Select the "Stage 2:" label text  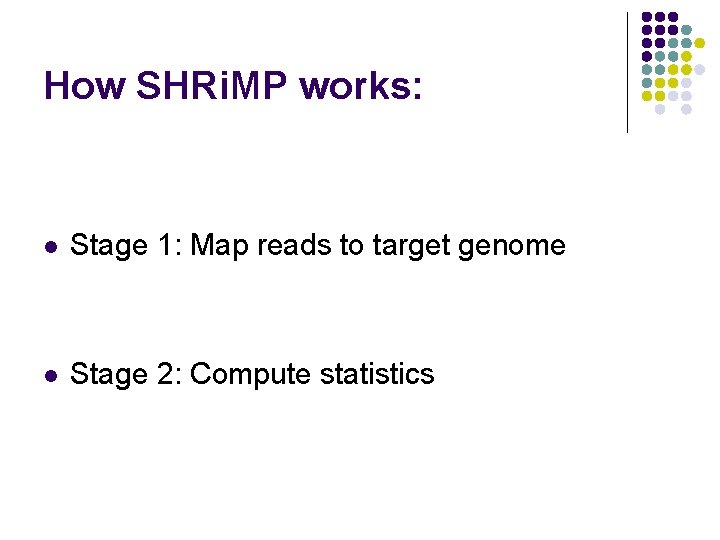click(126, 374)
